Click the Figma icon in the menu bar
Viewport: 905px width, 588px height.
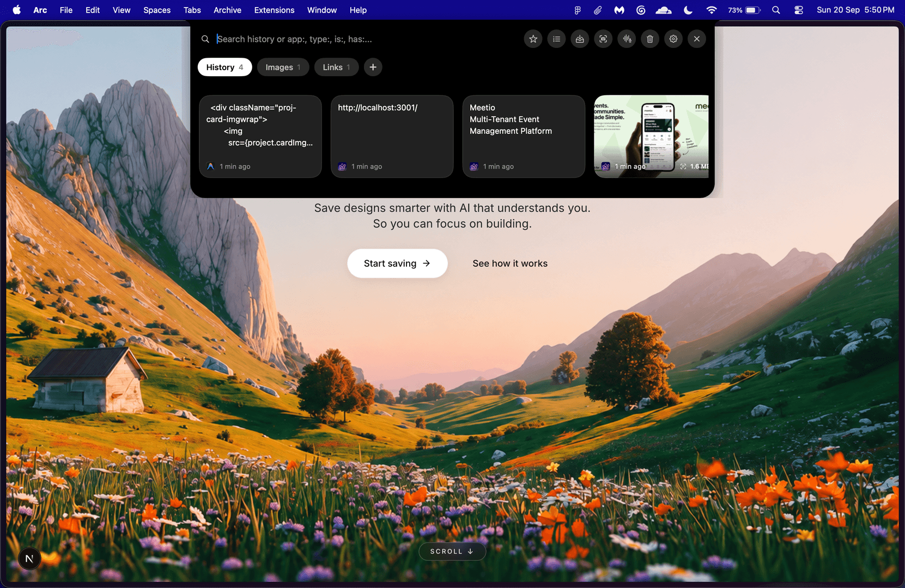tap(578, 10)
